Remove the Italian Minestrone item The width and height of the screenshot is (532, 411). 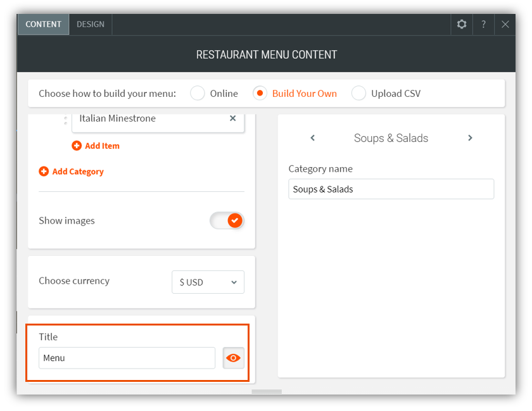coord(232,118)
